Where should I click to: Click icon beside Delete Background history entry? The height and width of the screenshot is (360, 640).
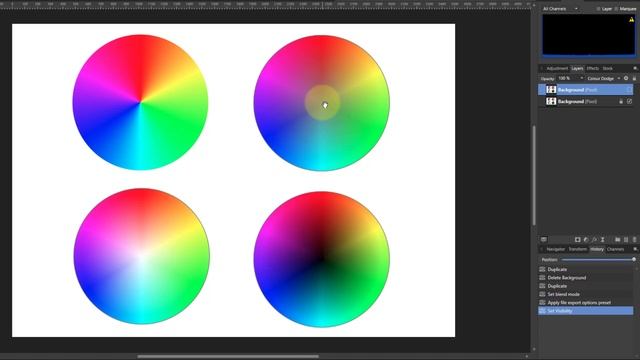tap(542, 278)
